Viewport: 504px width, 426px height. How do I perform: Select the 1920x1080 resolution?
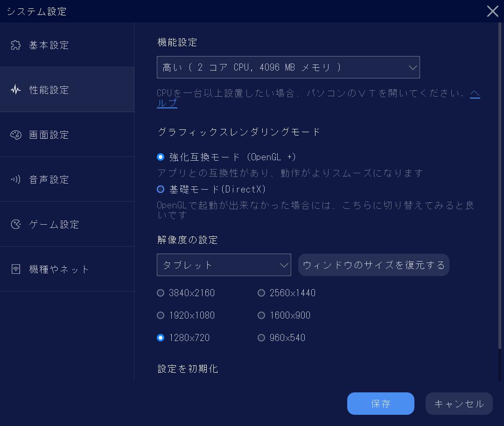pos(161,315)
